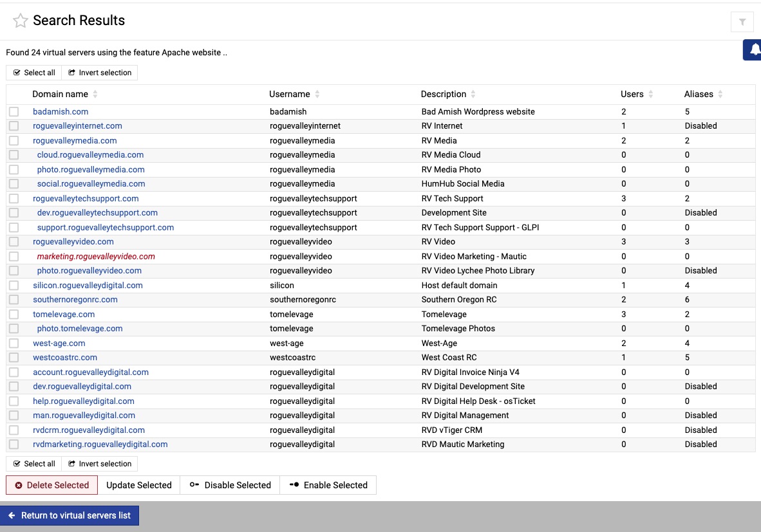The height and width of the screenshot is (532, 761).
Task: Open support.roguevalleytechsupport.com link
Action: point(106,228)
